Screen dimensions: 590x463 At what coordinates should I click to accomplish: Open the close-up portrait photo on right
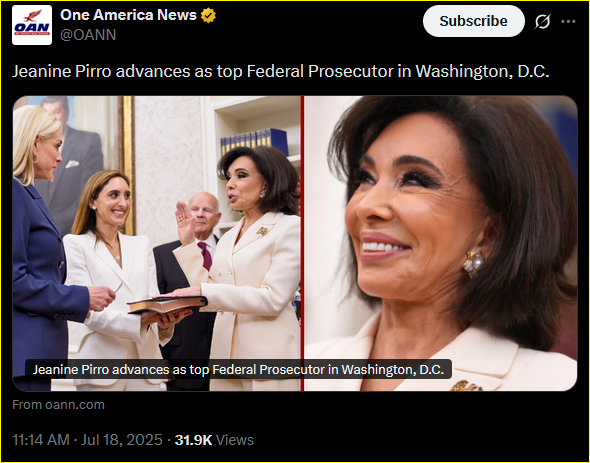point(441,243)
